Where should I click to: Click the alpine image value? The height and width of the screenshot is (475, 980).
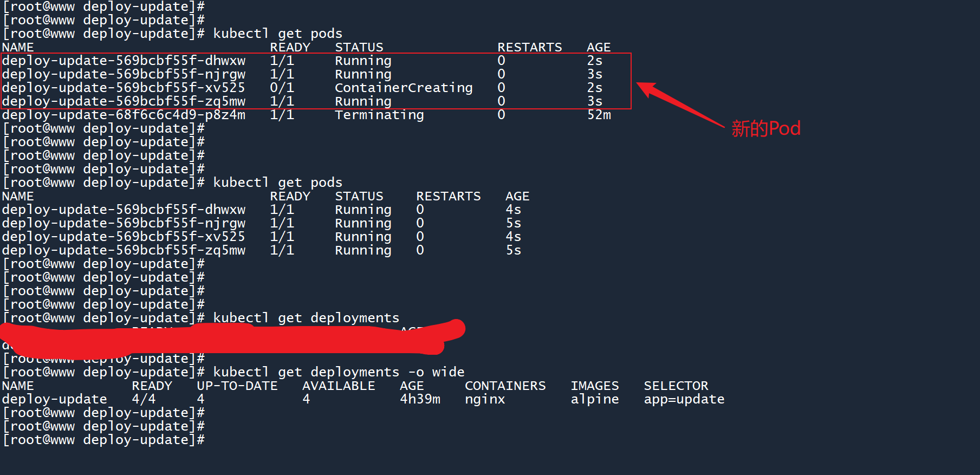[594, 399]
